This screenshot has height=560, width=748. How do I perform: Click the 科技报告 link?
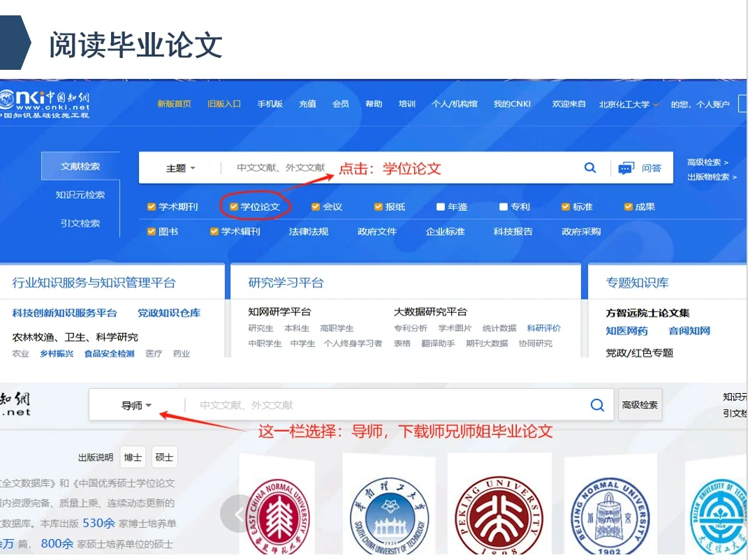(513, 231)
